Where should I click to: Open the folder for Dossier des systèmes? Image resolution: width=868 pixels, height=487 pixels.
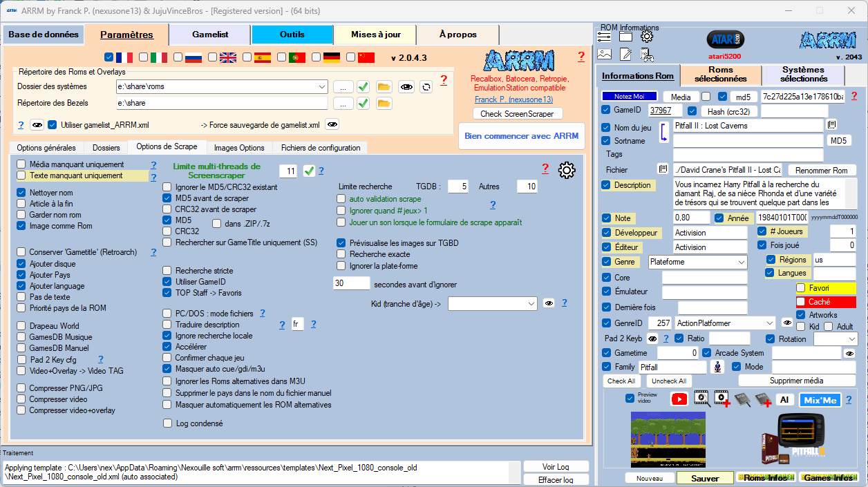click(384, 86)
